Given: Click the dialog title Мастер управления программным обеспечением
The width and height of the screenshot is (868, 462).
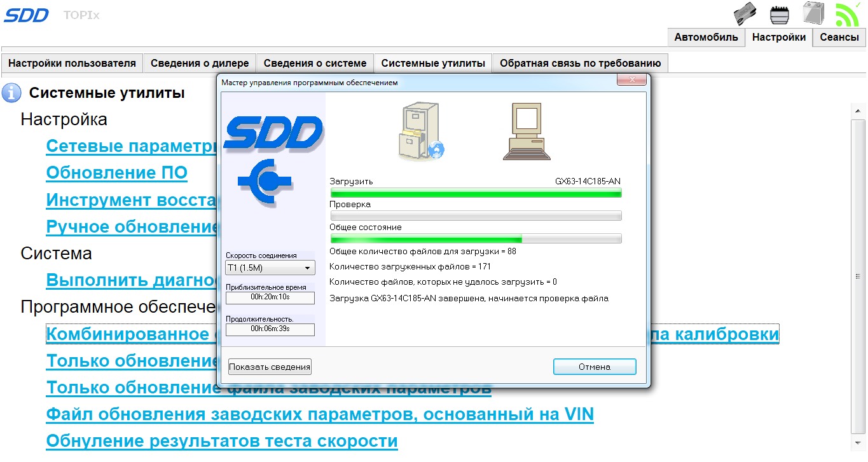Looking at the screenshot, I should (310, 82).
